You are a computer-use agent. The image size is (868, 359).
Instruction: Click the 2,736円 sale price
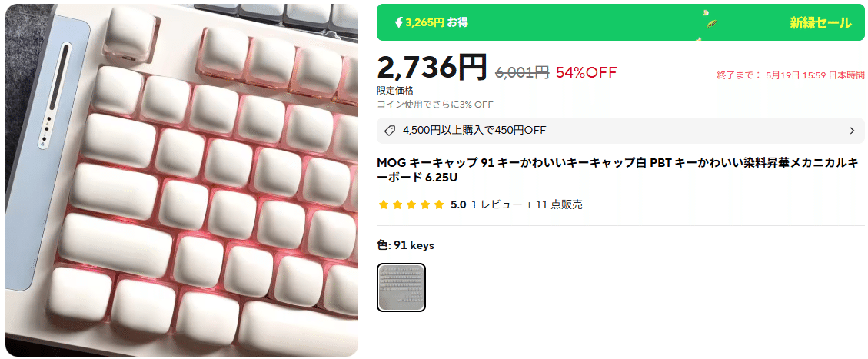432,68
